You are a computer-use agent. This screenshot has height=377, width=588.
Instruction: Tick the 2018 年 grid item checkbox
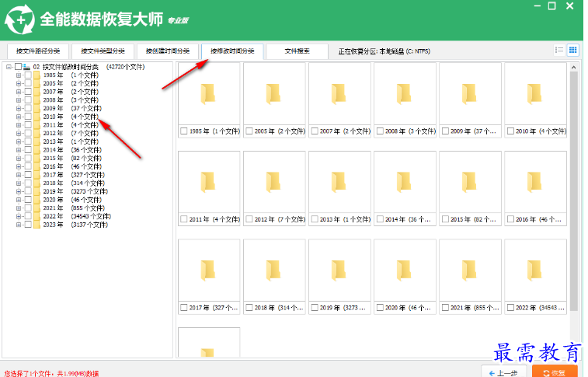[249, 308]
